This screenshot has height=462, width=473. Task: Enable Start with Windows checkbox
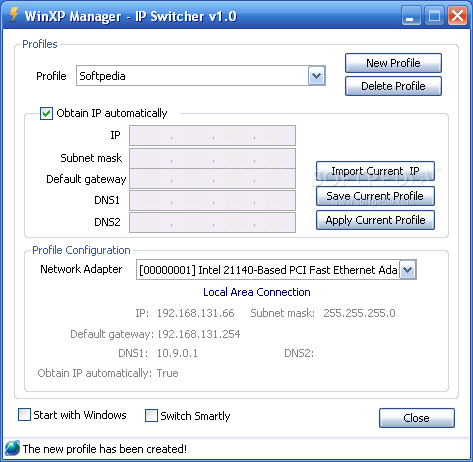pyautogui.click(x=24, y=415)
